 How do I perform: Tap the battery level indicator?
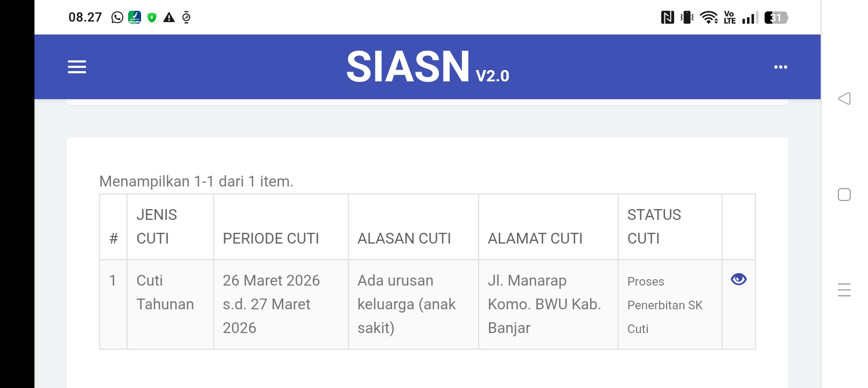[776, 18]
